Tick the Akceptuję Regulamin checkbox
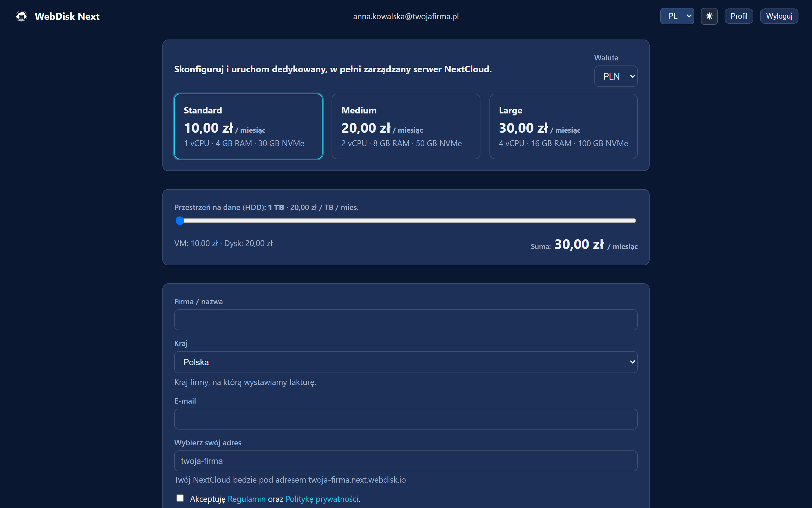The width and height of the screenshot is (812, 508). point(180,498)
